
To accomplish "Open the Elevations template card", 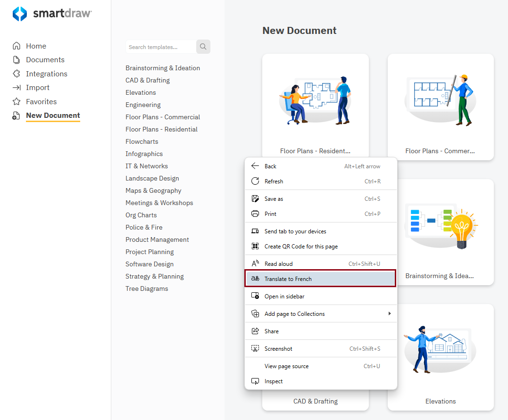I will pyautogui.click(x=441, y=357).
